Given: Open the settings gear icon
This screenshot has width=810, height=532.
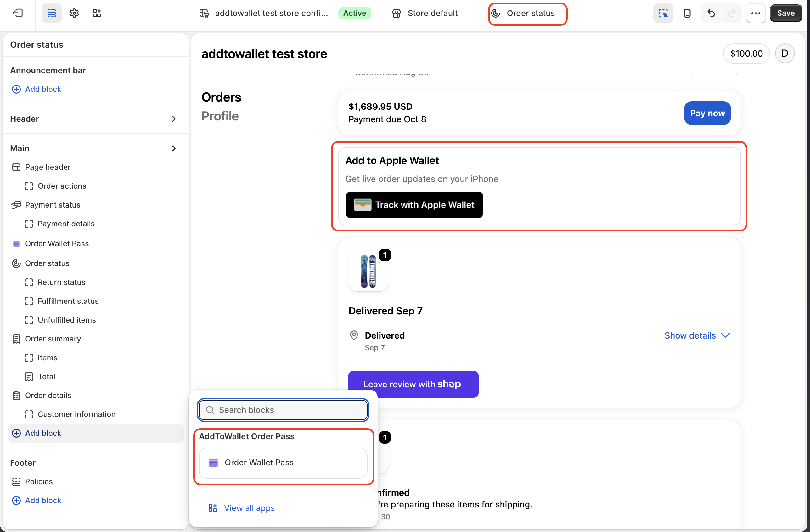Looking at the screenshot, I should coord(74,13).
